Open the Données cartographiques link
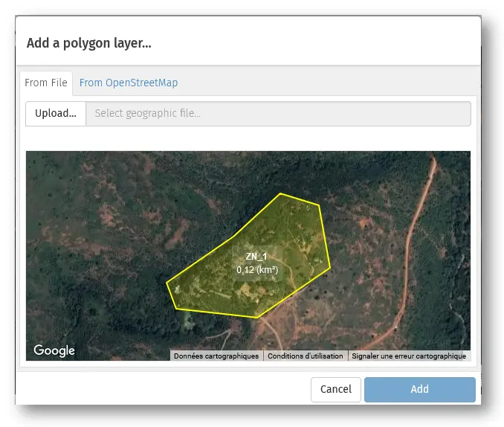 point(216,356)
